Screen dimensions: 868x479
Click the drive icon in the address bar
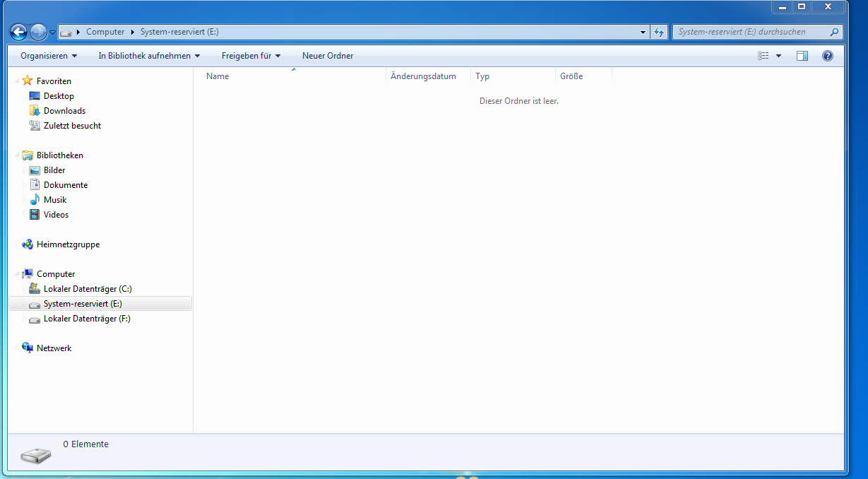coord(65,32)
